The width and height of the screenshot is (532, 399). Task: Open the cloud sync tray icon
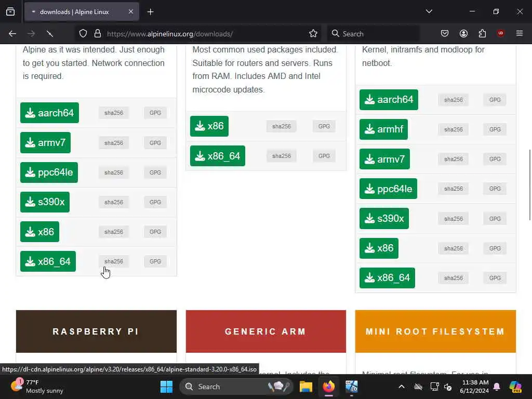tap(418, 387)
